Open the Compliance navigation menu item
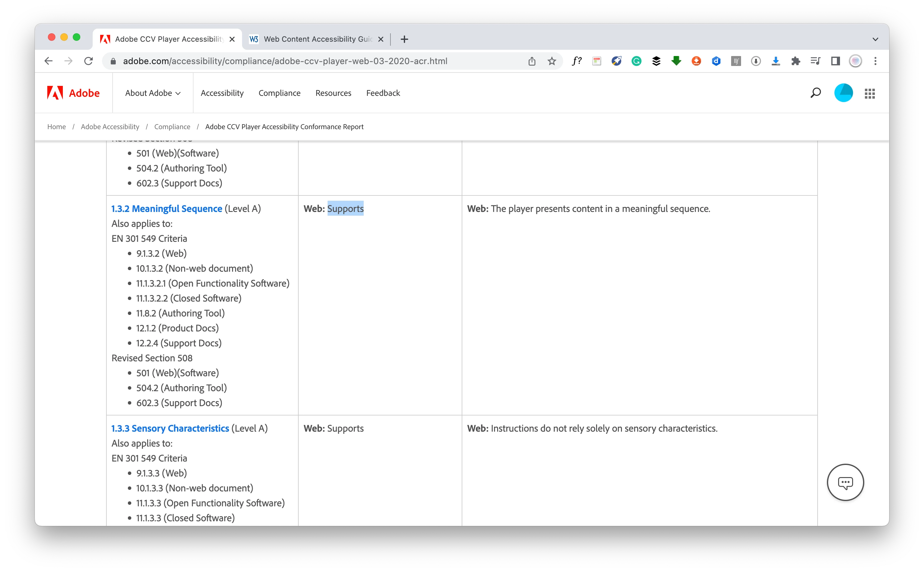924x572 pixels. coord(279,93)
